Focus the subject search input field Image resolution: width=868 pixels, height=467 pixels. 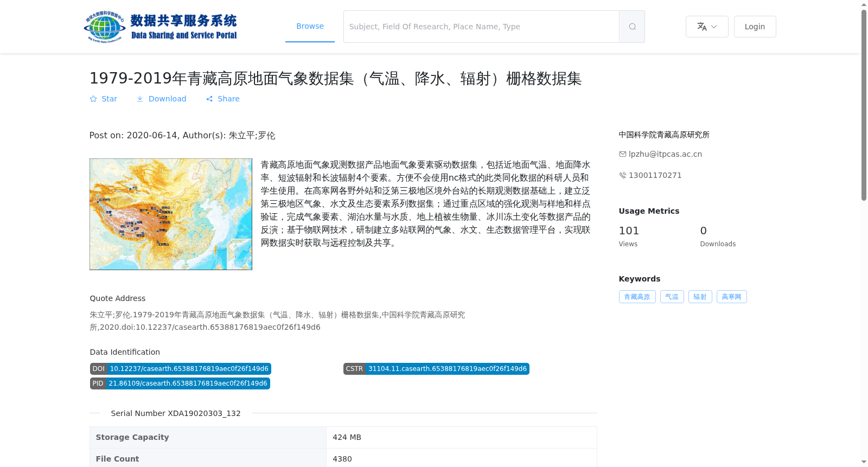click(x=481, y=27)
